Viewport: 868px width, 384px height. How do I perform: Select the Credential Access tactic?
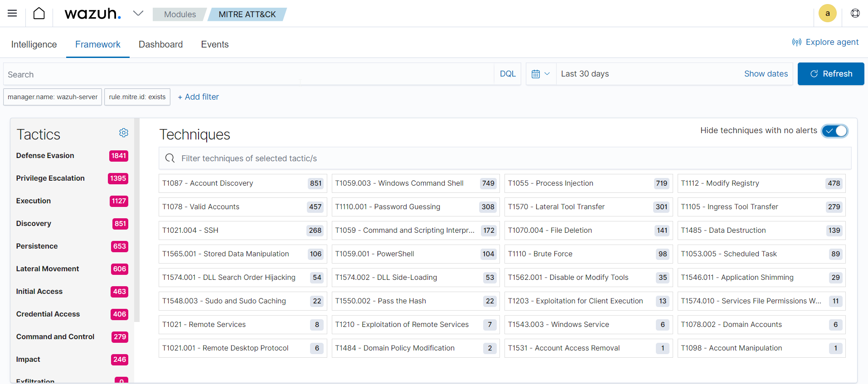click(x=72, y=314)
